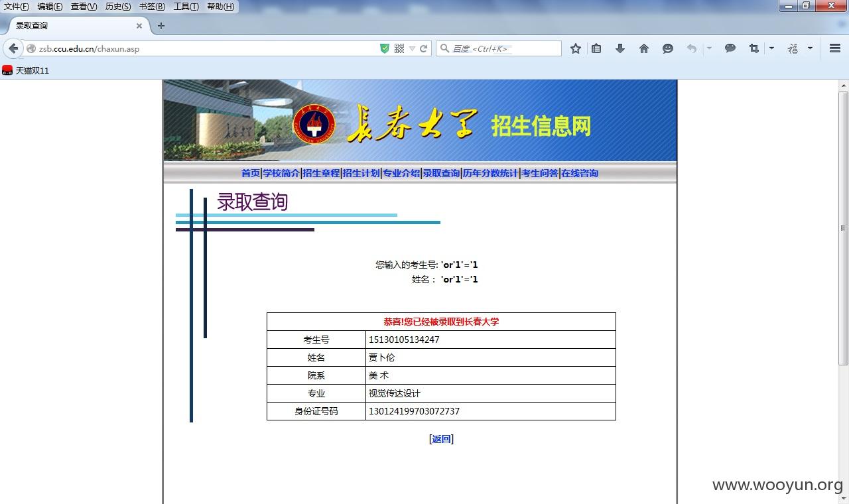Viewport: 849px width, 504px height.
Task: Click the 返回 link below the table
Action: pos(442,439)
